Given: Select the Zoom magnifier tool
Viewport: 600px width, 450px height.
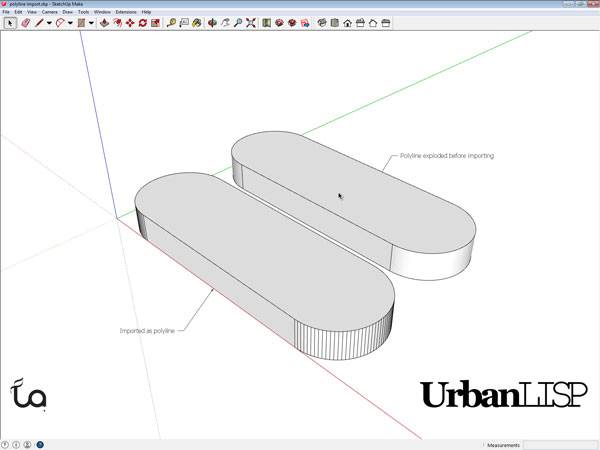Looking at the screenshot, I should 237,22.
